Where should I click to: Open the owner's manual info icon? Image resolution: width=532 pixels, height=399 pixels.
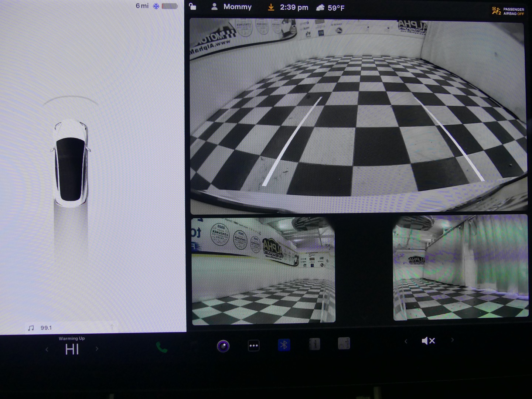point(314,344)
